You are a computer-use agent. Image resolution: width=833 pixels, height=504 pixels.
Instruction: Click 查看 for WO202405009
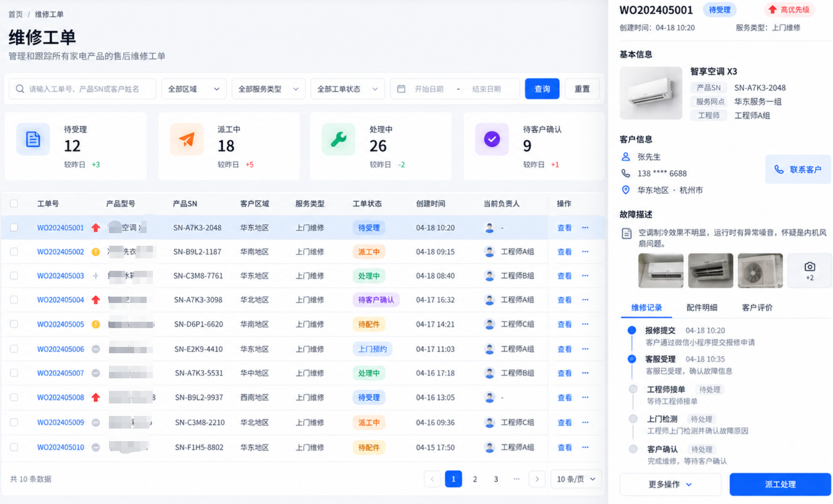[565, 422]
